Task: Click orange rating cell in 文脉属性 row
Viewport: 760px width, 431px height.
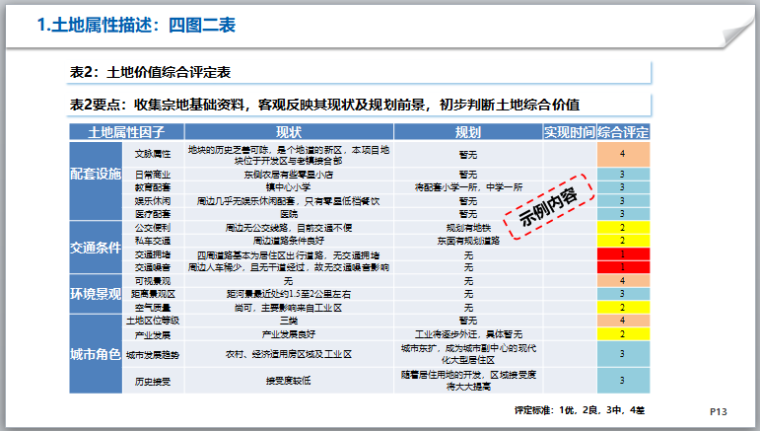Action: 622,154
